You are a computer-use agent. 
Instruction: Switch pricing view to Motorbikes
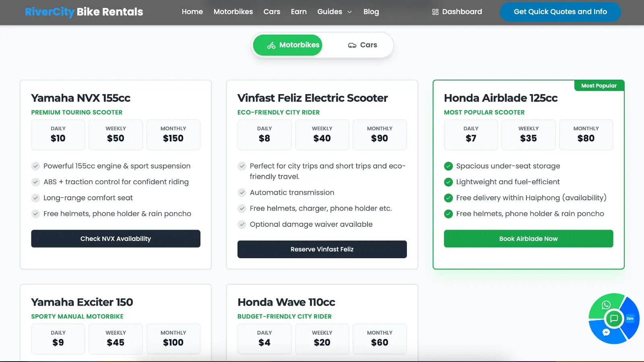click(x=288, y=45)
